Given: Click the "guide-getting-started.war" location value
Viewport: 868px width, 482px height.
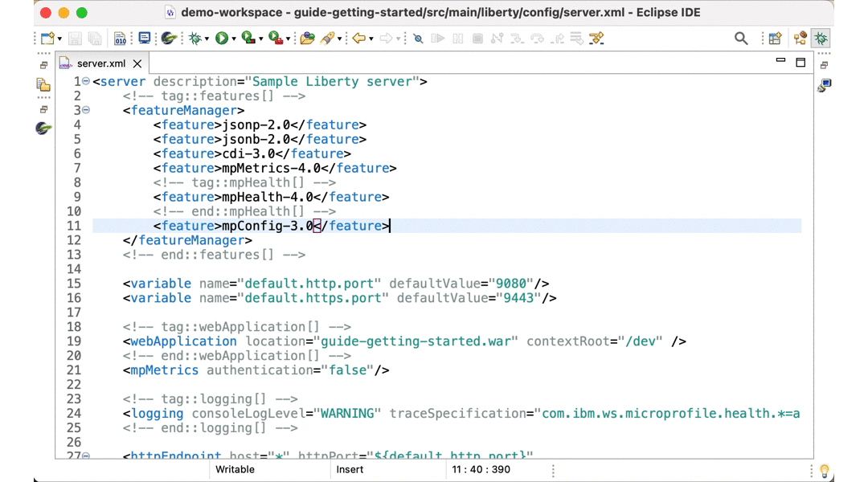Looking at the screenshot, I should 416,341.
